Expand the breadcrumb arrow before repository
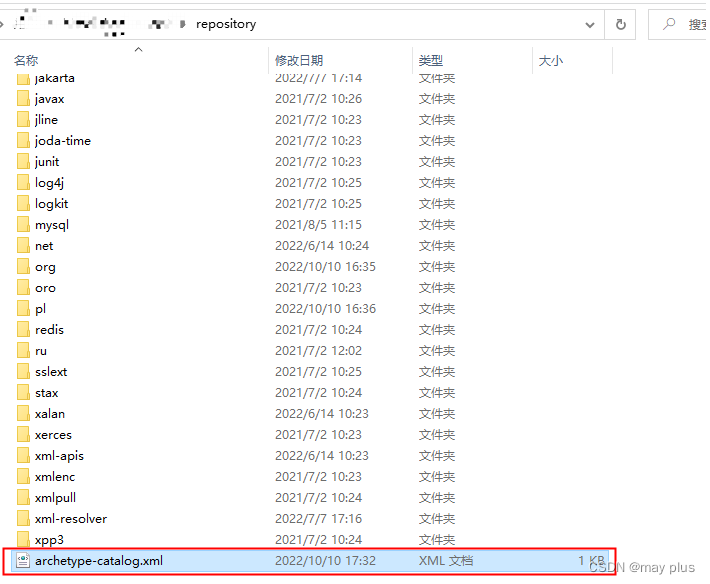This screenshot has width=710, height=584. pos(182,24)
